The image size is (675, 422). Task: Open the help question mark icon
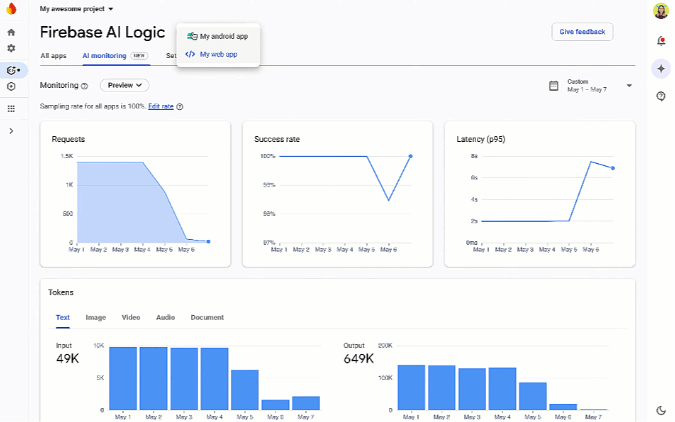coord(661,96)
